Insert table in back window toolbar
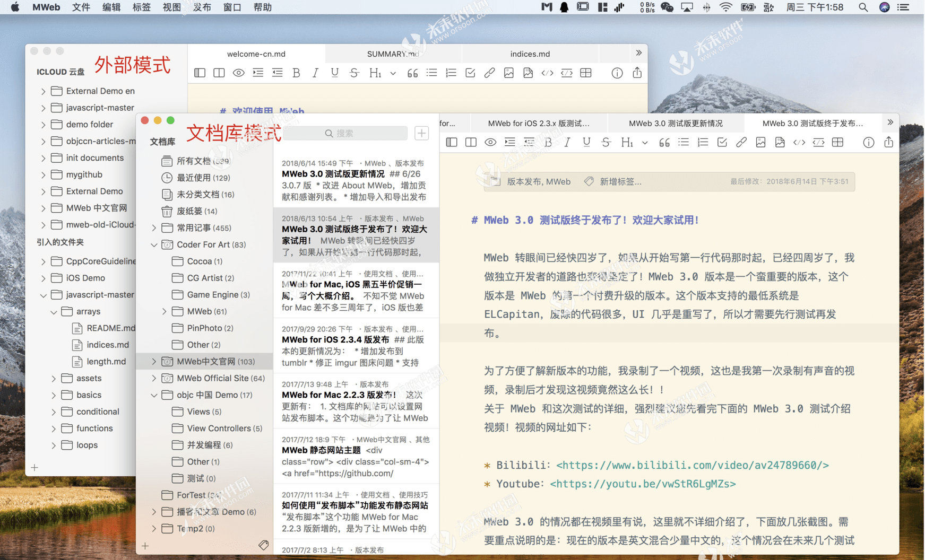 click(x=586, y=73)
